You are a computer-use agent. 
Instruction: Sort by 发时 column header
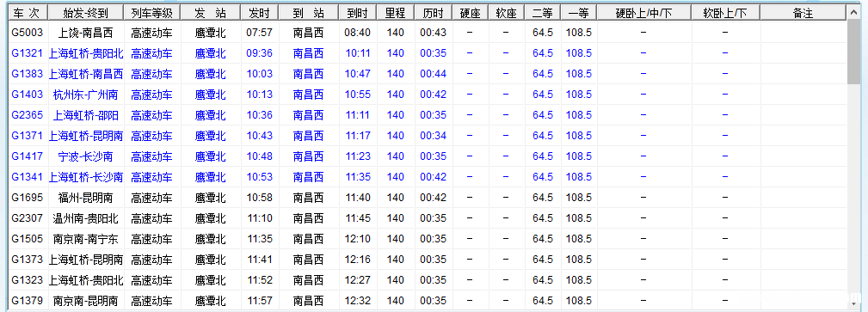click(260, 13)
